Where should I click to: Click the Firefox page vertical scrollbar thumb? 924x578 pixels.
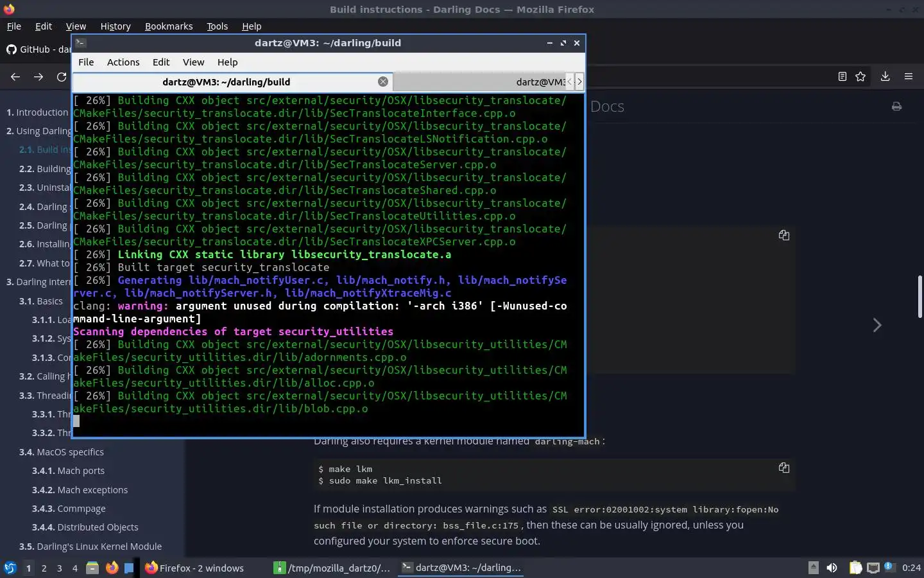[x=920, y=297]
